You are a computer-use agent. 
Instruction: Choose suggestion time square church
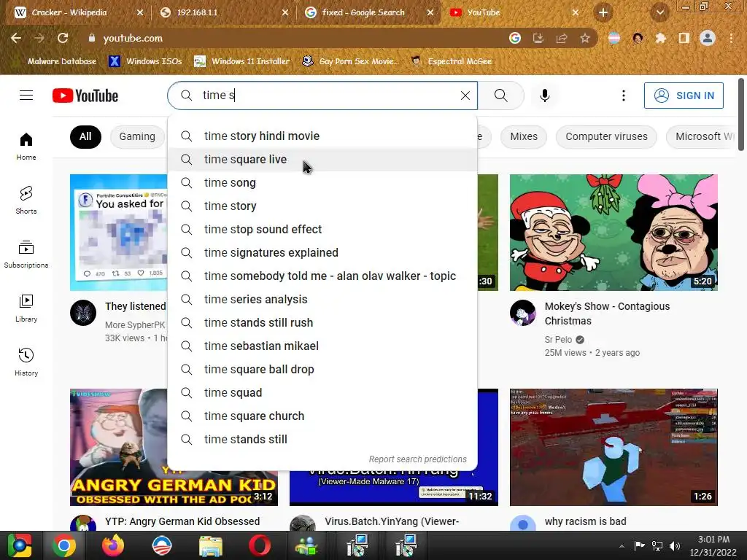(x=322, y=416)
